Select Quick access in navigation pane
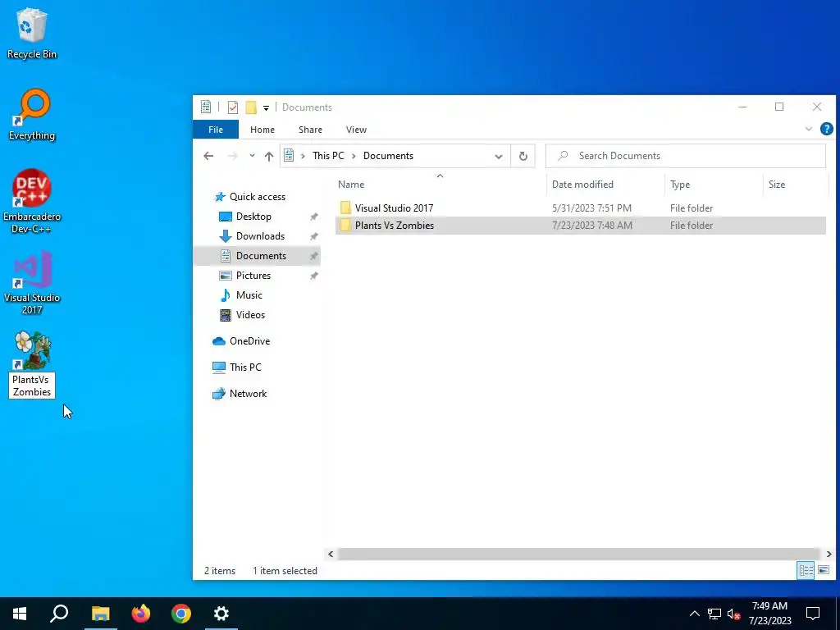 [250, 197]
